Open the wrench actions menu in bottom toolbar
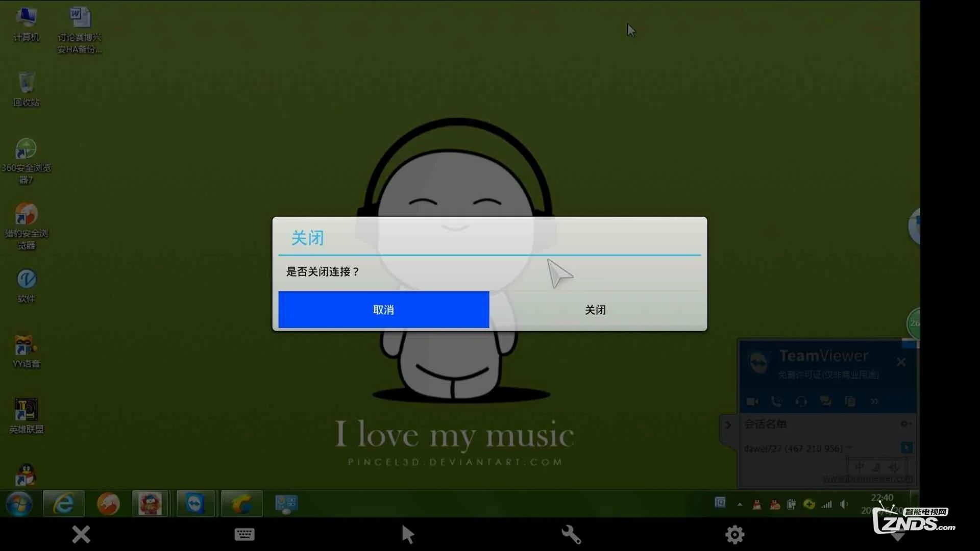The image size is (980, 551). pos(571,535)
